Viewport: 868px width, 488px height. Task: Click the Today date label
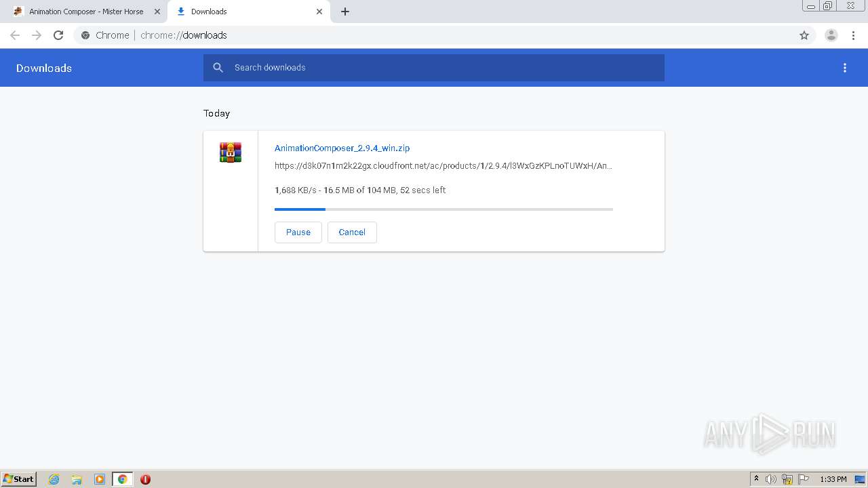(x=217, y=113)
